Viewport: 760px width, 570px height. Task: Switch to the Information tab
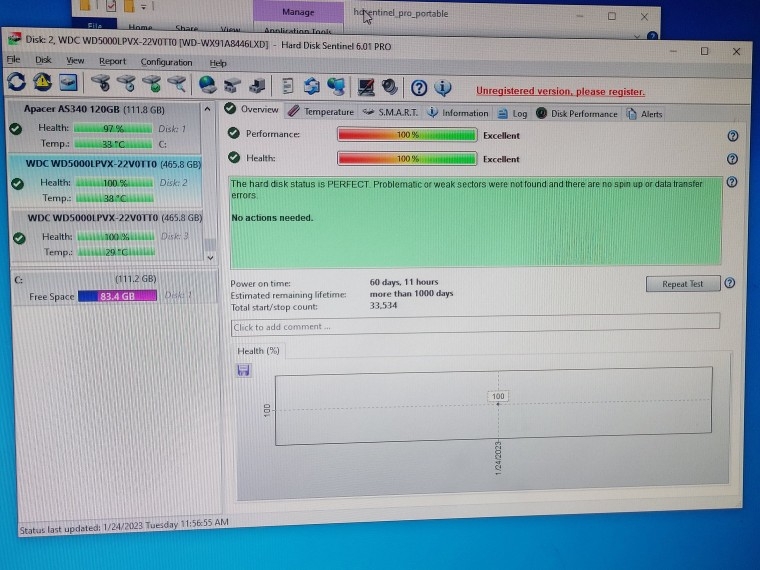coord(458,113)
